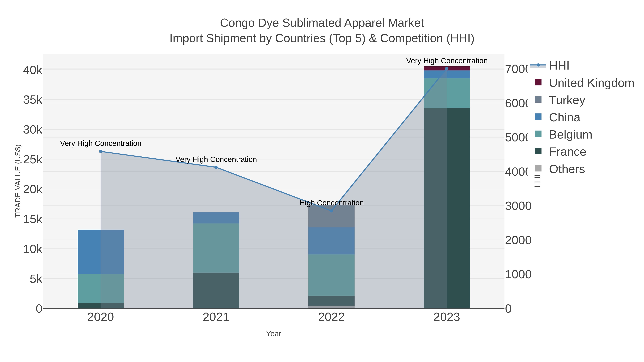Image resolution: width=644 pixels, height=362 pixels.
Task: Click the China segment of 2023 bar
Action: click(447, 74)
